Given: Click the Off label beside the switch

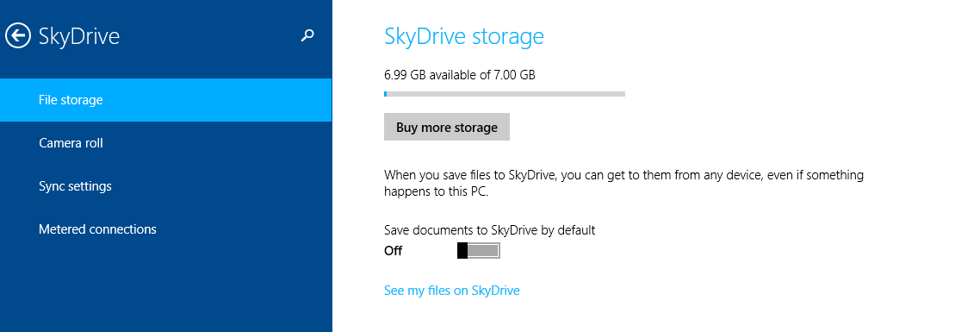Looking at the screenshot, I should click(x=394, y=251).
